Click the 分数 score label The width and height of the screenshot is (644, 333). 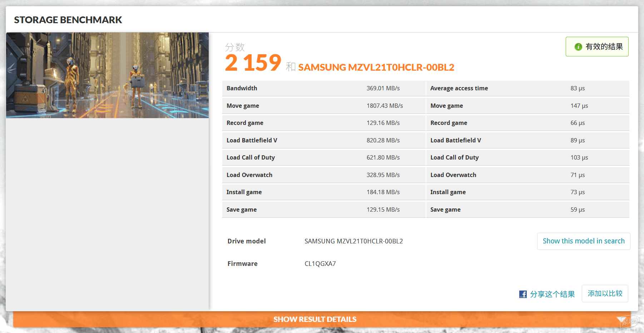[x=235, y=47]
